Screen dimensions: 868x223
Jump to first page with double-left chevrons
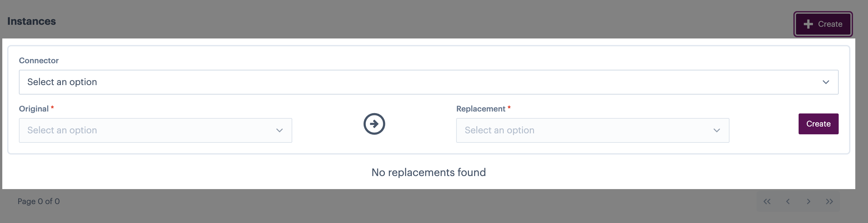click(767, 201)
